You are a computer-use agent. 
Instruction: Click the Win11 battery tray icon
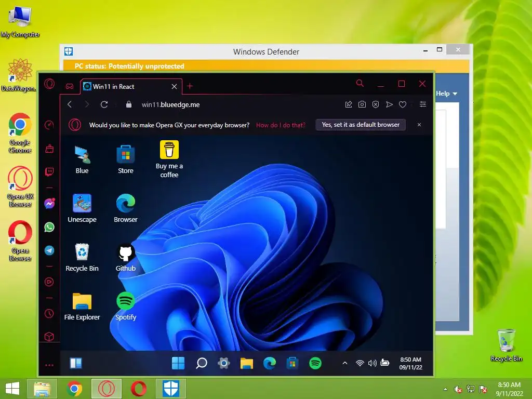pyautogui.click(x=385, y=363)
